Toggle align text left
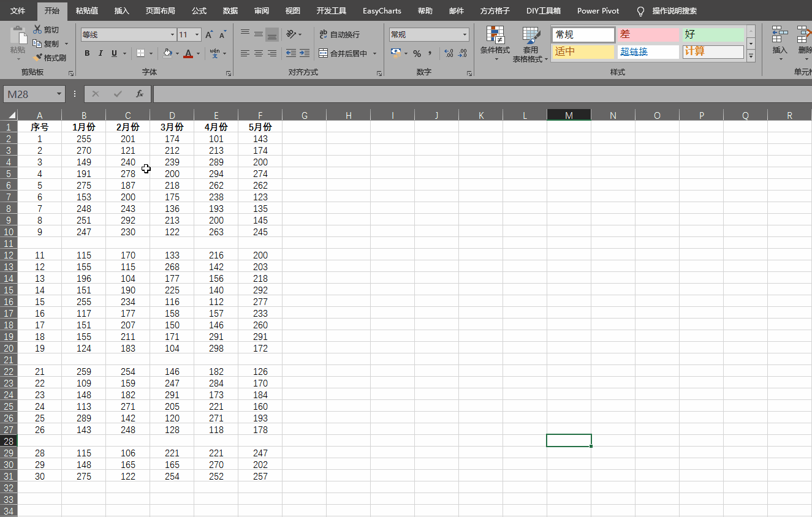This screenshot has height=517, width=812. [245, 53]
